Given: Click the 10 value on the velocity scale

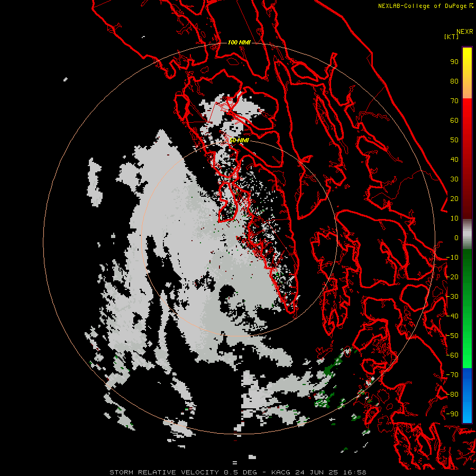Looking at the screenshot, I should 454,218.
